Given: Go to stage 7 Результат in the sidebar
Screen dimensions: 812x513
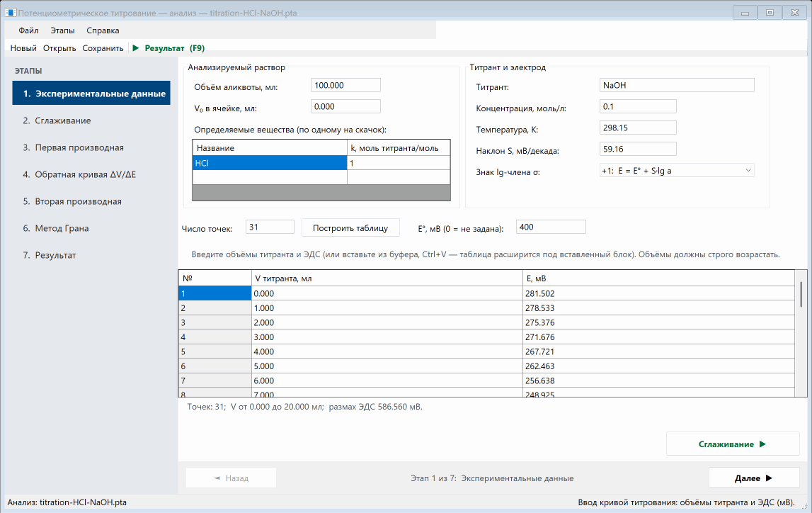Looking at the screenshot, I should point(91,255).
